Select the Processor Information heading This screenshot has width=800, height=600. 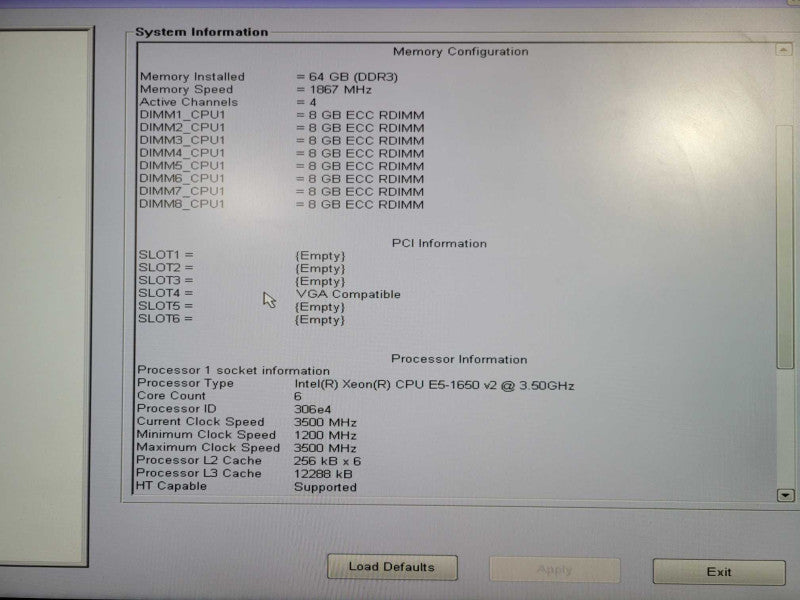click(459, 359)
